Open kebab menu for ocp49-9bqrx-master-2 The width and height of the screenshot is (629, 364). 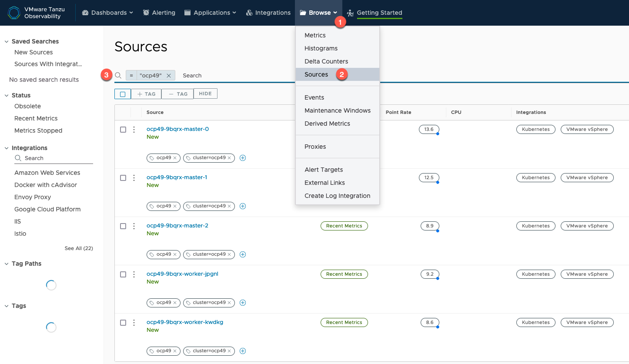[x=134, y=226]
